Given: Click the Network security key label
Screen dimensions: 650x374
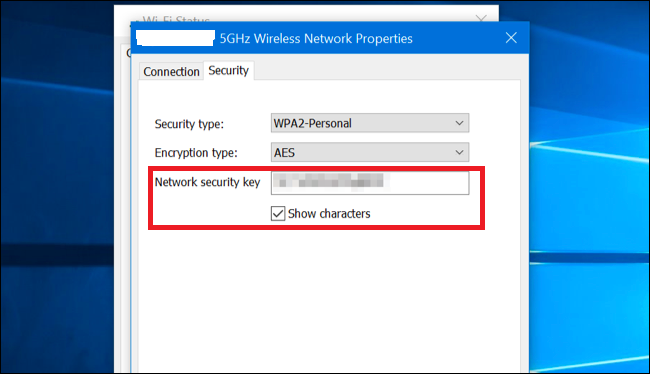Looking at the screenshot, I should [207, 182].
